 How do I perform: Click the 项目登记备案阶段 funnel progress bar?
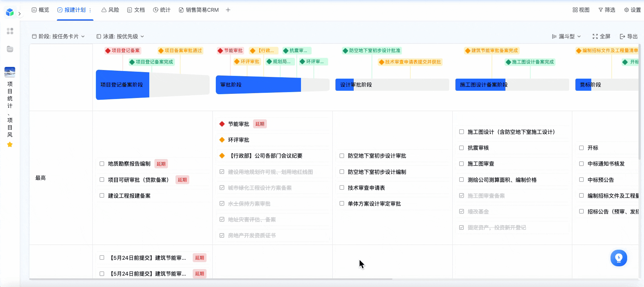pos(153,85)
